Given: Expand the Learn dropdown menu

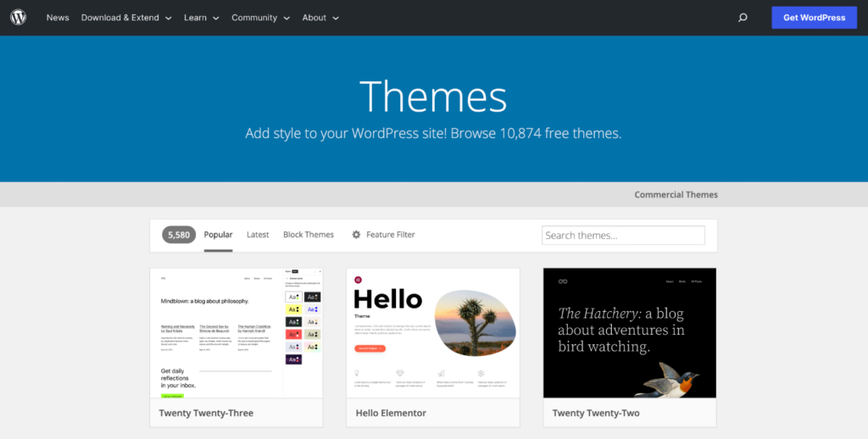Looking at the screenshot, I should [202, 18].
